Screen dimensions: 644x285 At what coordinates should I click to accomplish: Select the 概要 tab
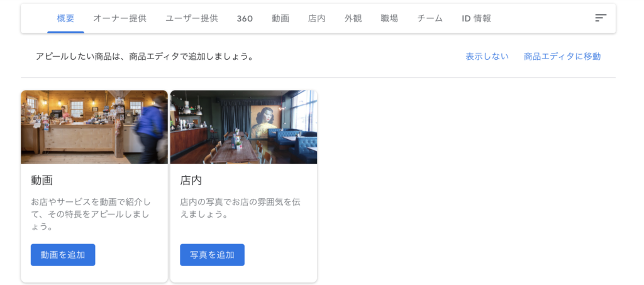pos(65,18)
